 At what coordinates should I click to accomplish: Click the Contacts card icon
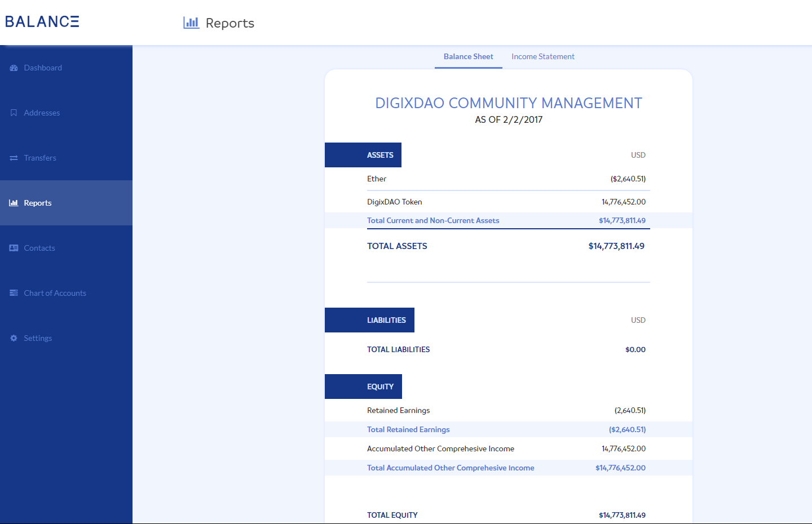click(14, 248)
